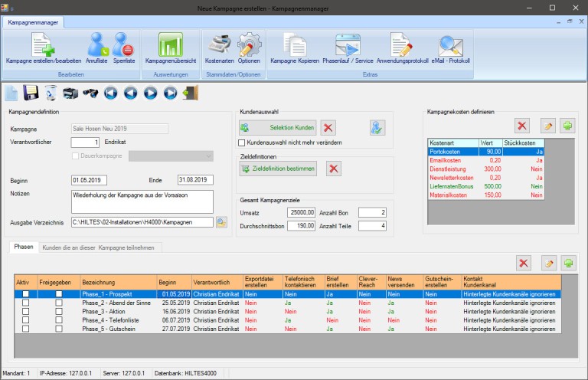Check the Aktiv box for Phase_1 - Prospekt
Image resolution: width=588 pixels, height=380 pixels.
click(x=25, y=293)
